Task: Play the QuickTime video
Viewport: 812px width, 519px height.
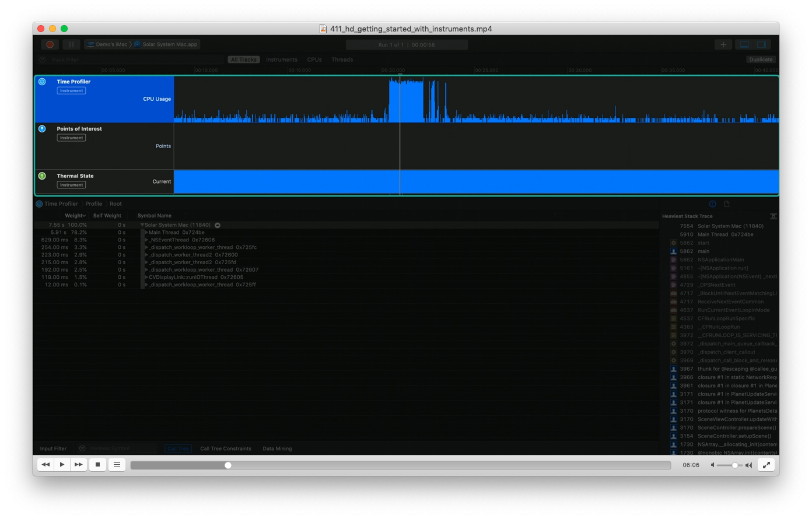Action: pyautogui.click(x=62, y=465)
